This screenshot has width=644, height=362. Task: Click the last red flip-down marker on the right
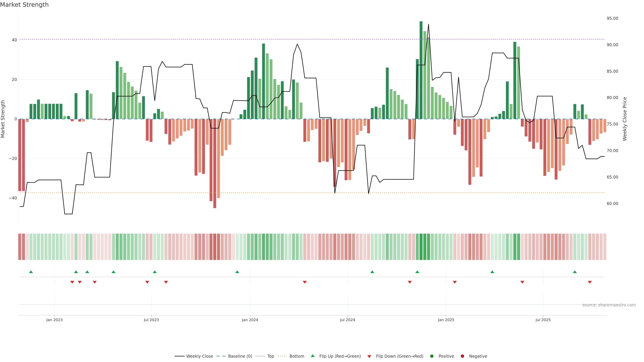tap(590, 282)
